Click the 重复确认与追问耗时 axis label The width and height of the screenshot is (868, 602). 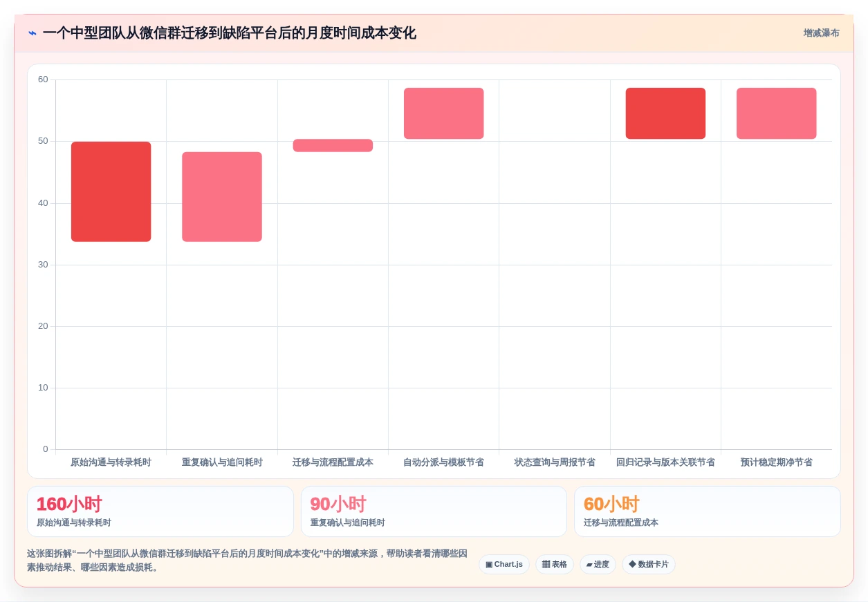tap(222, 462)
